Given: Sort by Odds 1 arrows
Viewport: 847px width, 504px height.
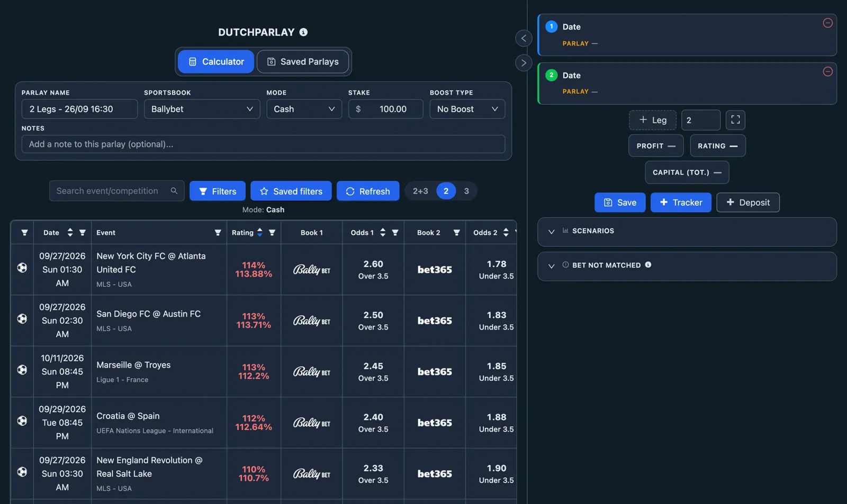Looking at the screenshot, I should pos(383,233).
